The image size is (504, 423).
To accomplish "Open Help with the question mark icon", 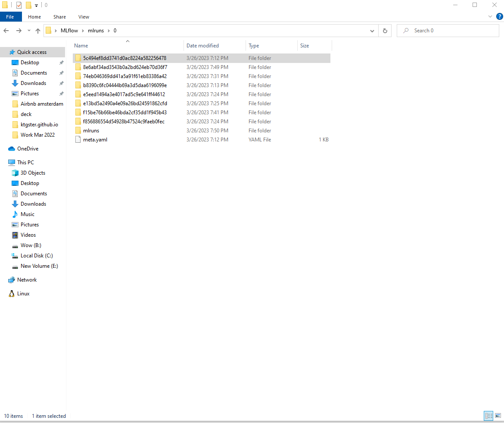I will coord(500,16).
